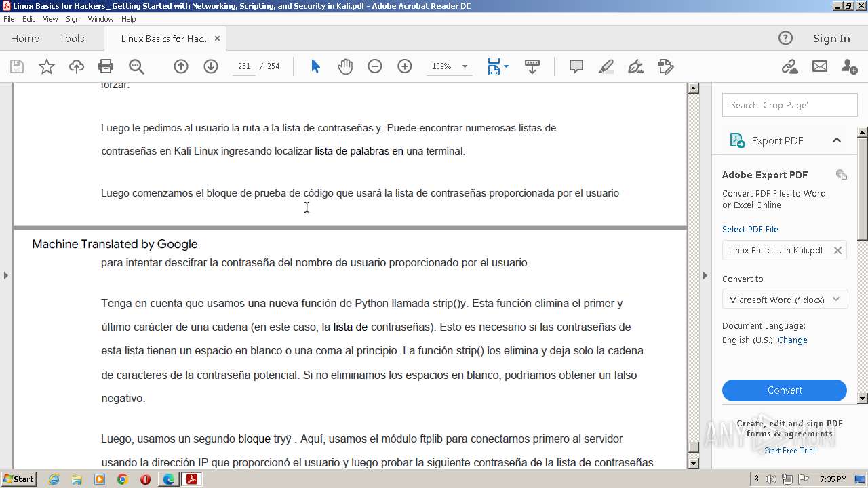Screen dimensions: 868x488
Task: Click the scrolling mode keyboard icon
Action: point(532,66)
